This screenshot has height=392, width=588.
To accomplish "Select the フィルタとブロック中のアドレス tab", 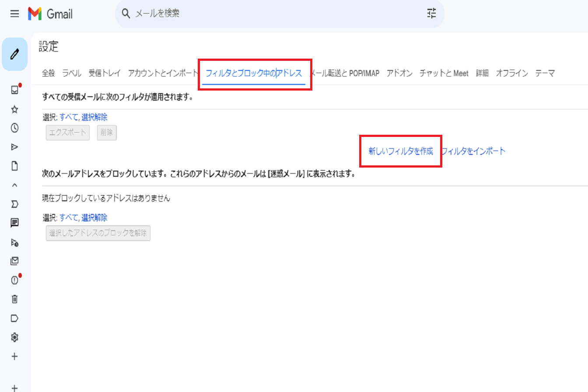I will (x=254, y=73).
